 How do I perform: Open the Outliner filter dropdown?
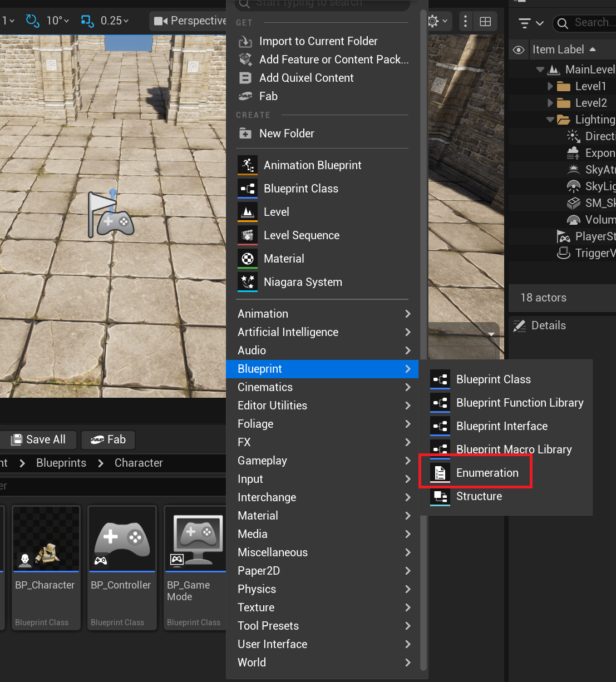[531, 23]
